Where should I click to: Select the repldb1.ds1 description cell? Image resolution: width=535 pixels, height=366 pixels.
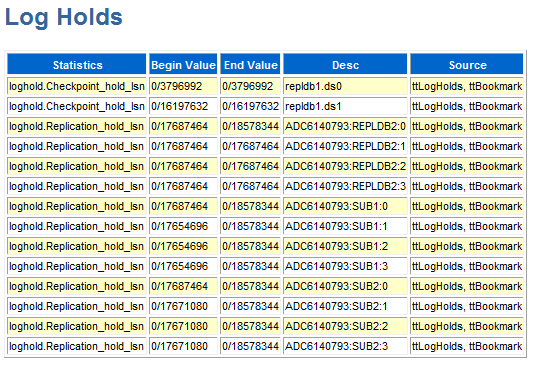click(345, 106)
